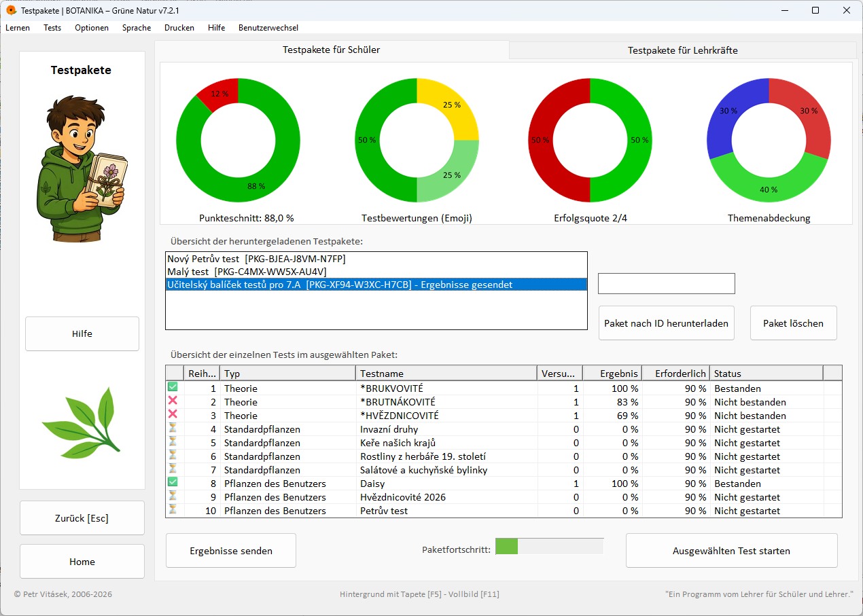Image resolution: width=863 pixels, height=616 pixels.
Task: Click the Paketfortschritt progress bar
Action: click(x=549, y=547)
